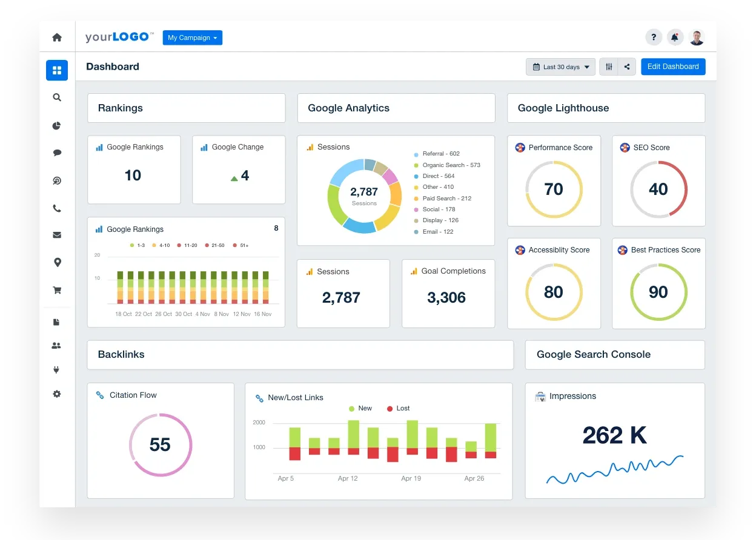Click the share icon button
The image size is (756, 540).
(x=627, y=67)
